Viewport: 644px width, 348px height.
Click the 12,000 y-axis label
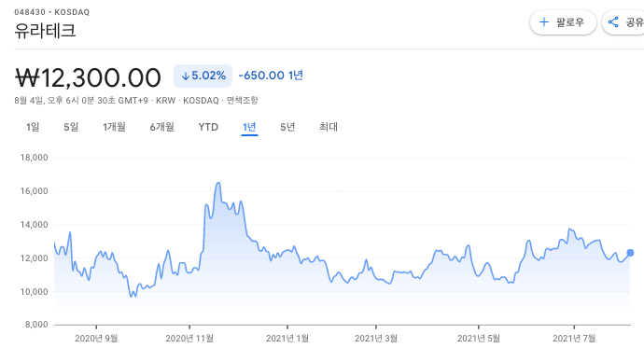35,258
